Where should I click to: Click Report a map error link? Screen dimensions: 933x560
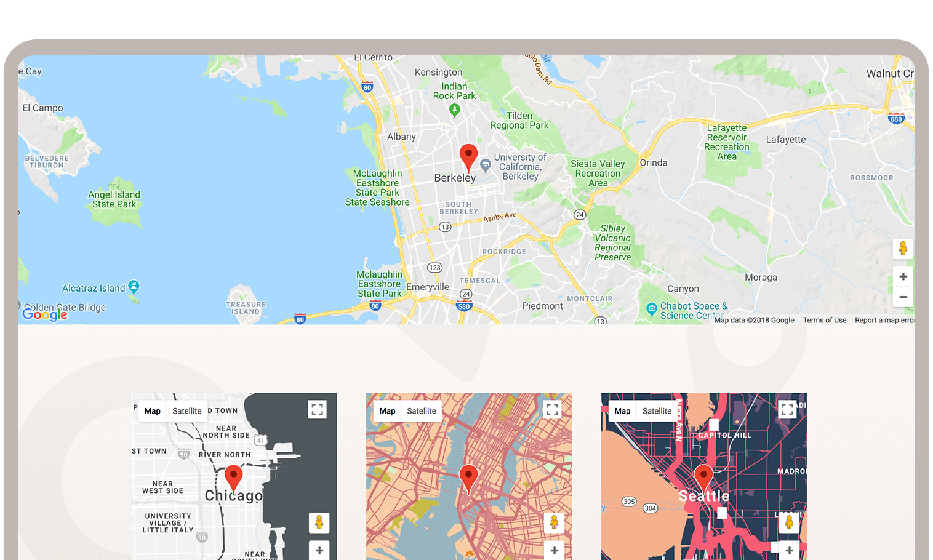tap(885, 320)
